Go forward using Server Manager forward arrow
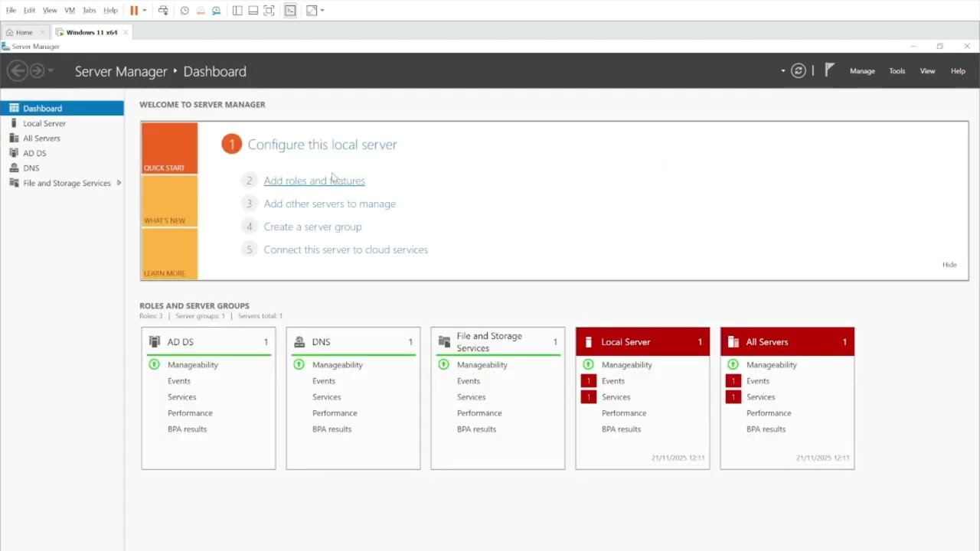This screenshot has height=551, width=980. pos(37,71)
